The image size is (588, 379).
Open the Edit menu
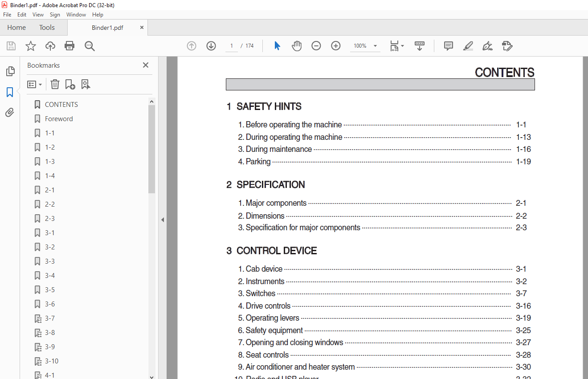pos(22,15)
